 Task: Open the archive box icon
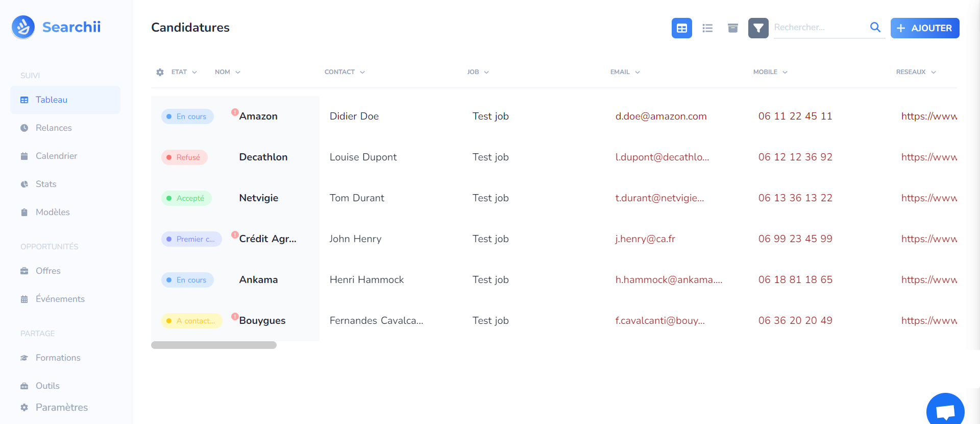(733, 28)
